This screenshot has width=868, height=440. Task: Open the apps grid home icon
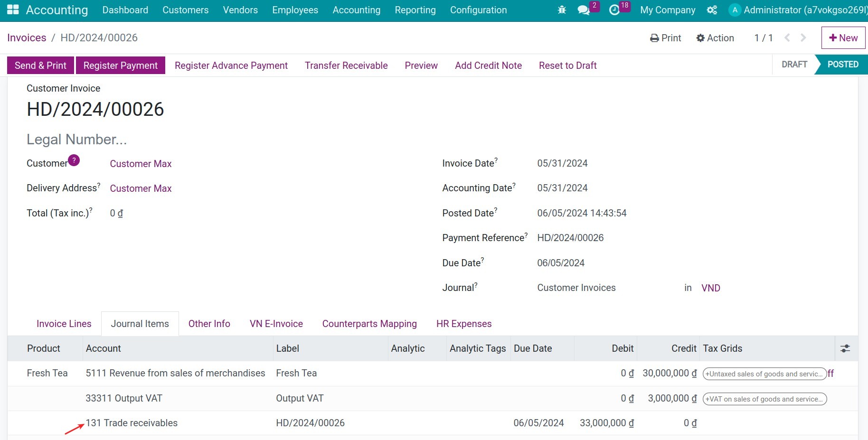point(13,9)
